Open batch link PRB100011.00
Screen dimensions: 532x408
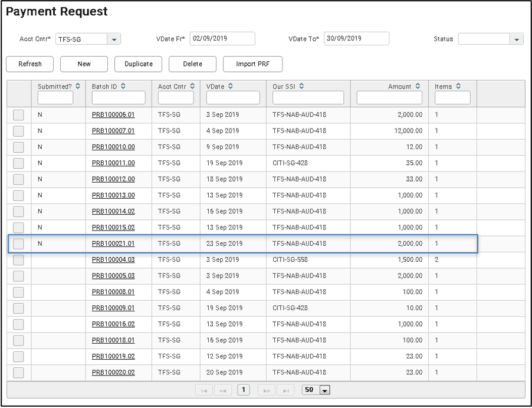click(x=113, y=163)
